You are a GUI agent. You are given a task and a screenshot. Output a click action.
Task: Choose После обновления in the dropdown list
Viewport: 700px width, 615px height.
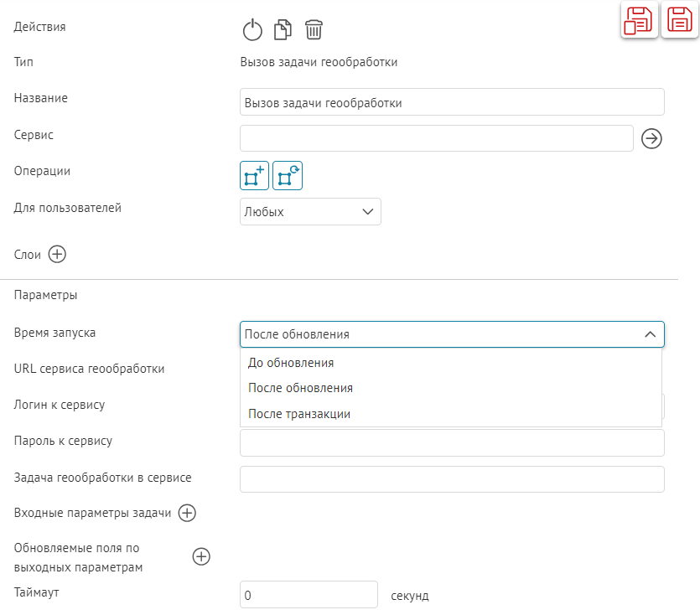point(300,388)
